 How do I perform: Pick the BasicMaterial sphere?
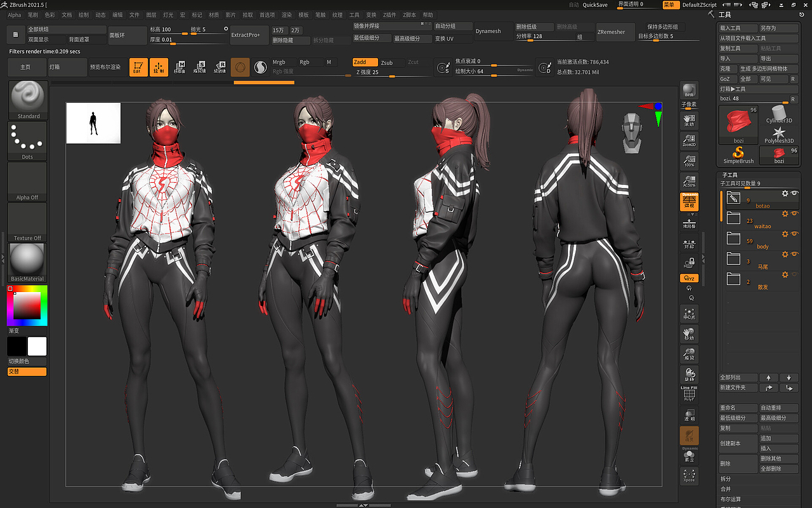[26, 260]
